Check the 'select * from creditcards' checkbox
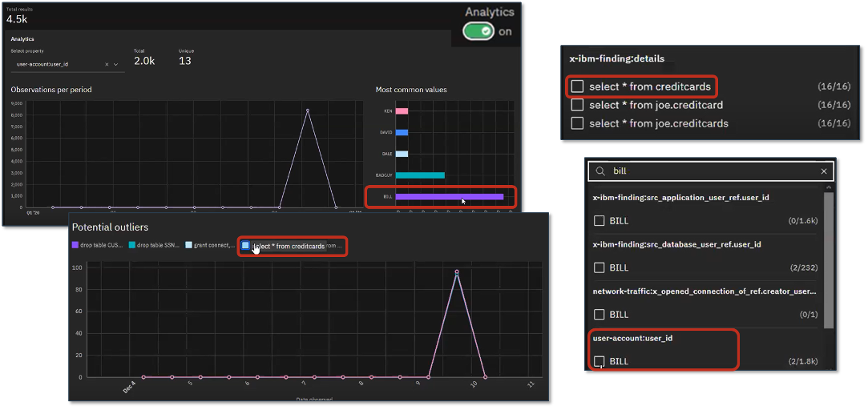868x410 pixels. (577, 86)
